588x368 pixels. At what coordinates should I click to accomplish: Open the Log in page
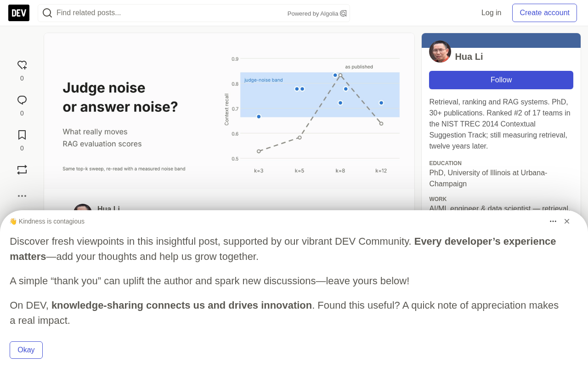click(491, 13)
